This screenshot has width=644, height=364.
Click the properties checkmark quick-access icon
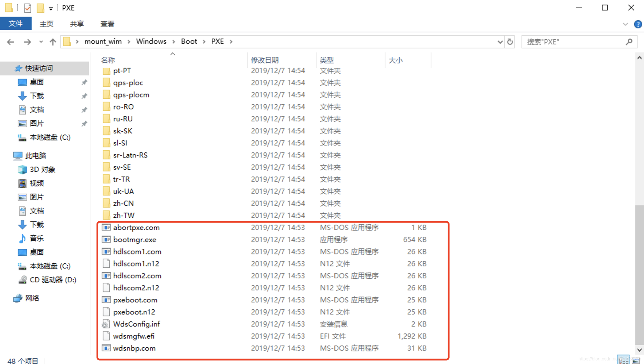(28, 8)
